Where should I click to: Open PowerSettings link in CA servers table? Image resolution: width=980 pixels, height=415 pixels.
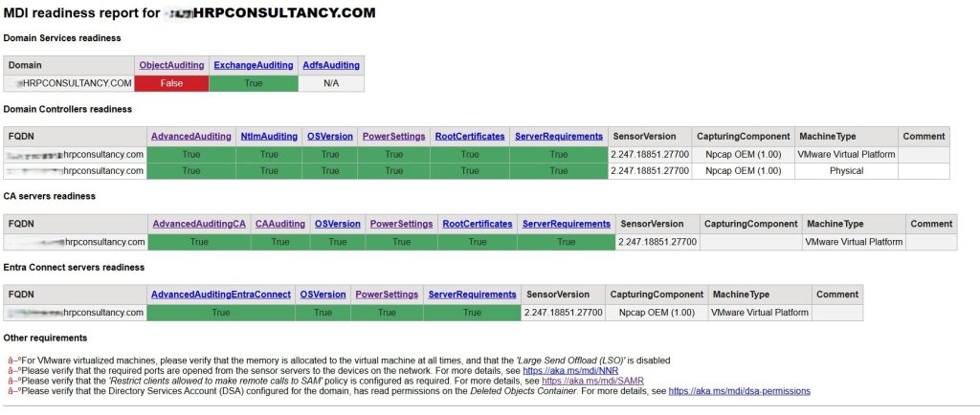(x=401, y=224)
